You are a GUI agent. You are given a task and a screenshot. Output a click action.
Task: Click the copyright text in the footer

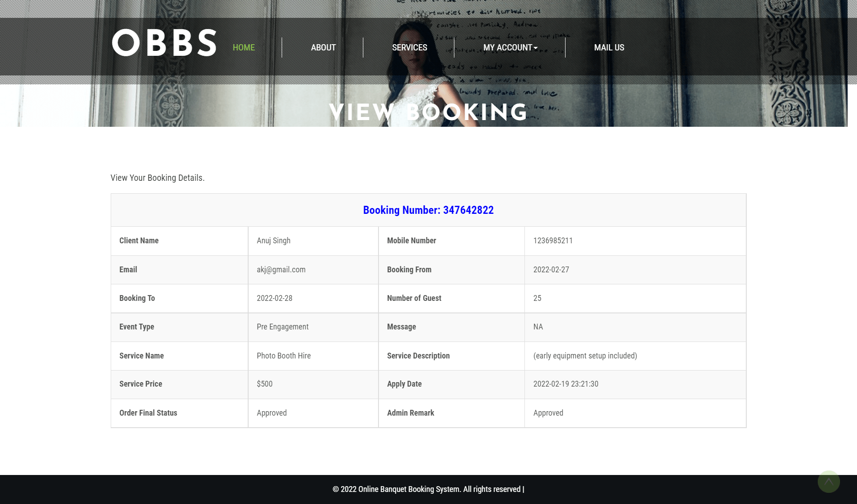[428, 489]
